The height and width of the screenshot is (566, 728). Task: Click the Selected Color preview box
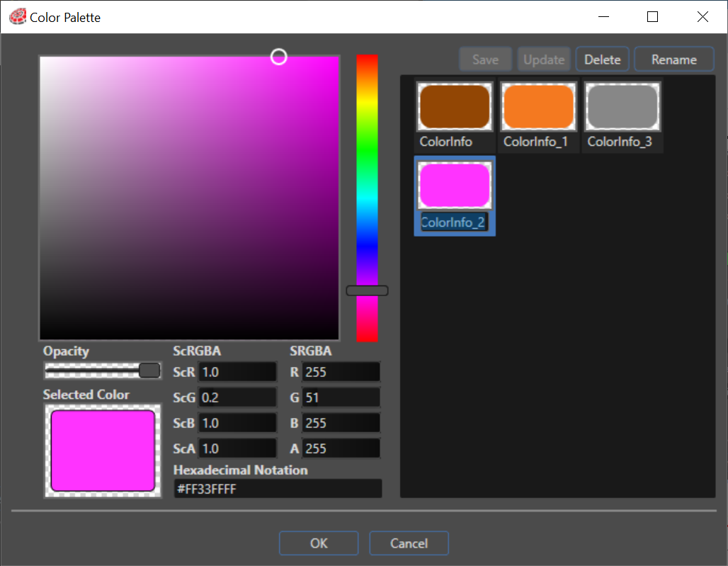pos(103,451)
